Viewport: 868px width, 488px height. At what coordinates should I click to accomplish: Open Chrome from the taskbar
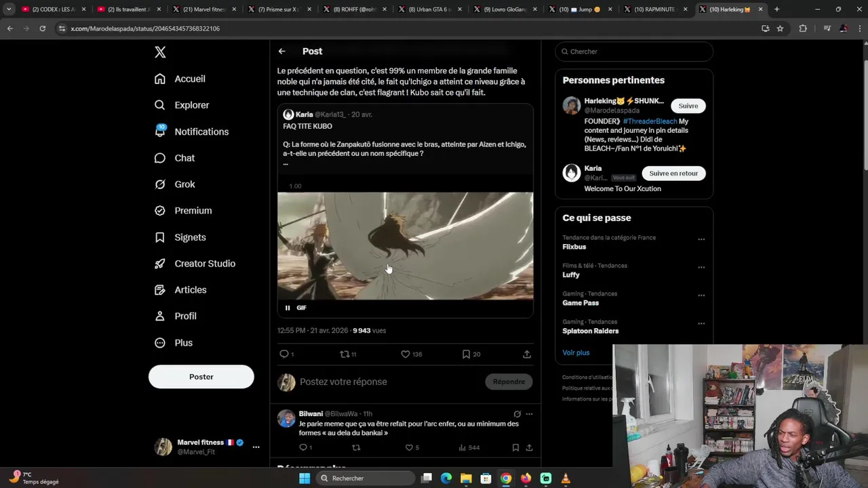506,479
